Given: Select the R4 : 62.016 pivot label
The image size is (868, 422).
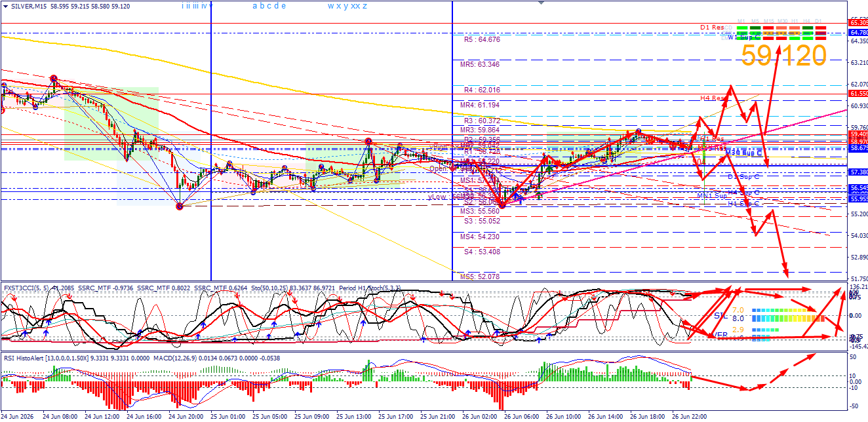Looking at the screenshot, I should [x=482, y=90].
